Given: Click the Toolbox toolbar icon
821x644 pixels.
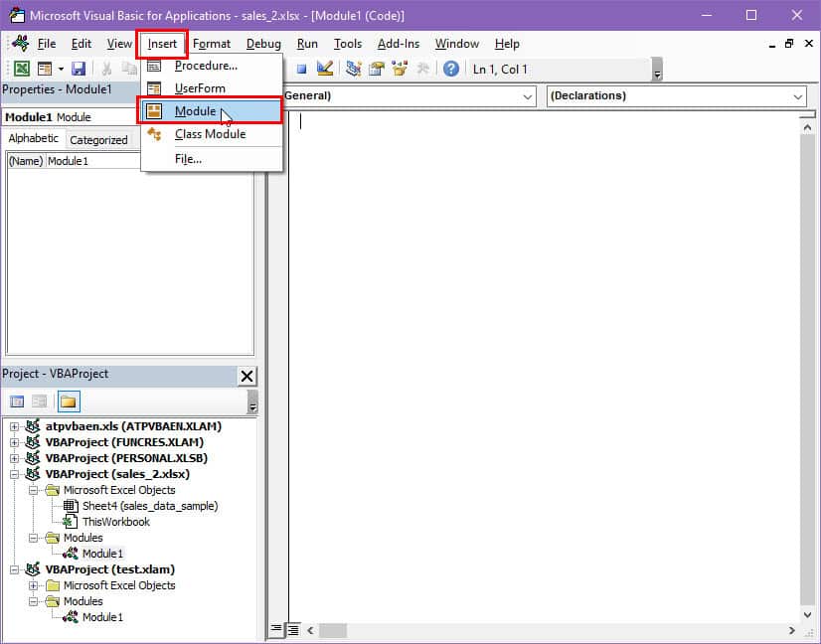Looking at the screenshot, I should click(x=422, y=69).
